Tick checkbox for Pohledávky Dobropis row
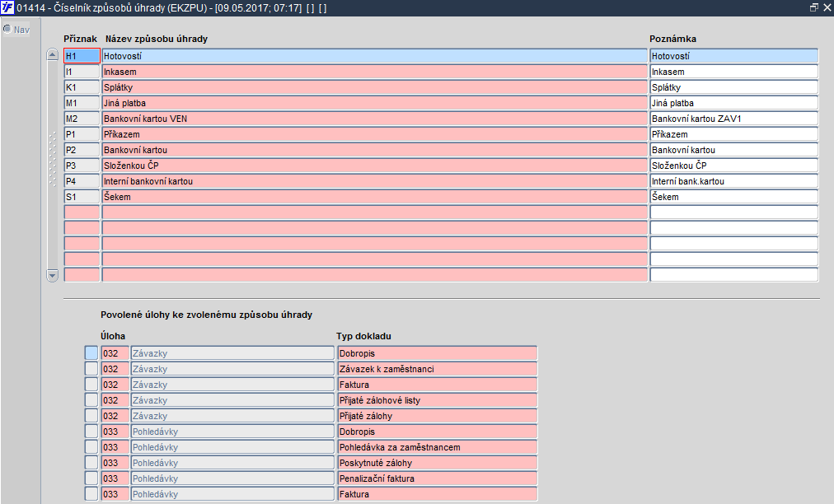Viewport: 834px width, 504px height. (x=91, y=432)
